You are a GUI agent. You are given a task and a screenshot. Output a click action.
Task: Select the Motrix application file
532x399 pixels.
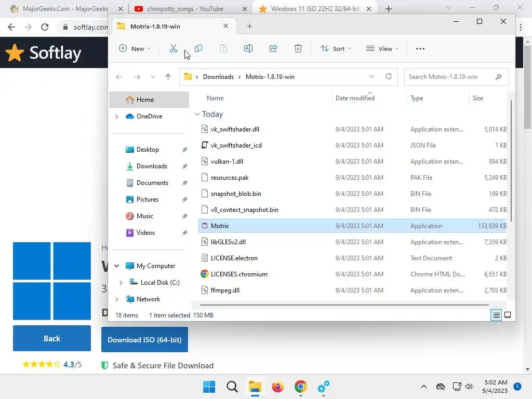pos(352,226)
